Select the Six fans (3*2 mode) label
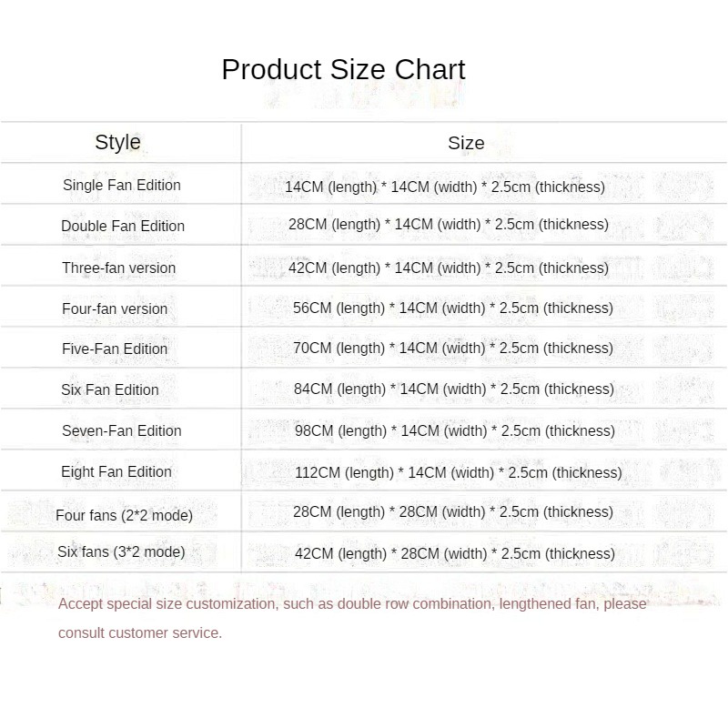Image resolution: width=728 pixels, height=728 pixels. [x=121, y=551]
